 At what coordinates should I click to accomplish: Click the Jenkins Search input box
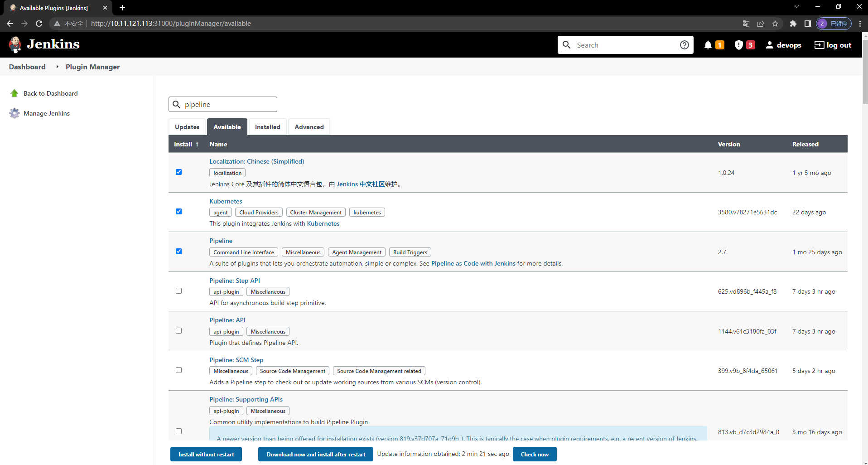625,45
